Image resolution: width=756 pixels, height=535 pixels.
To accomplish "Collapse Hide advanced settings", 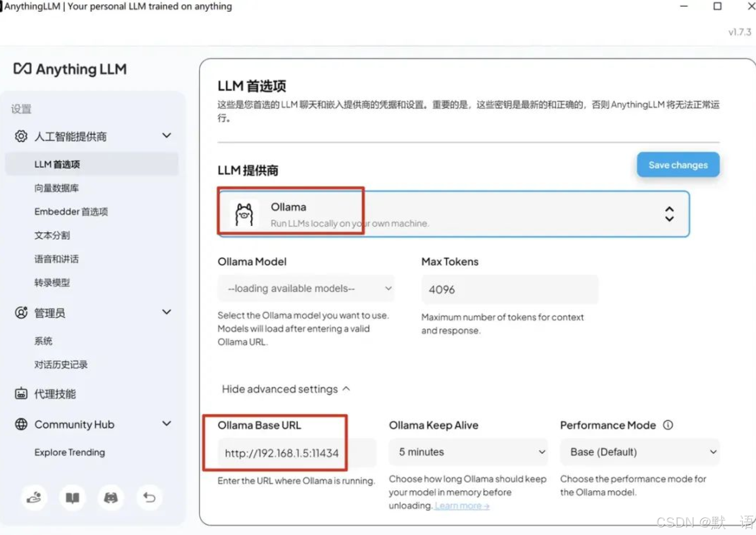I will pyautogui.click(x=286, y=389).
